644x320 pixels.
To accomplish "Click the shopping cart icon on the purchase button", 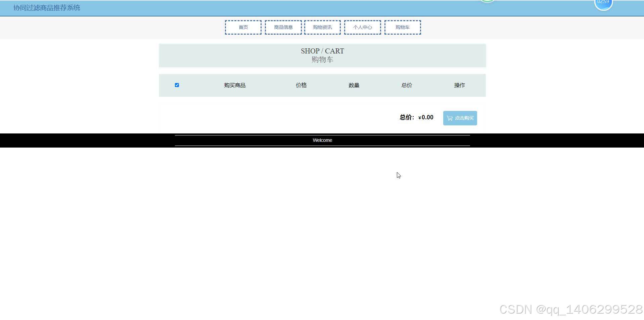I will 450,118.
